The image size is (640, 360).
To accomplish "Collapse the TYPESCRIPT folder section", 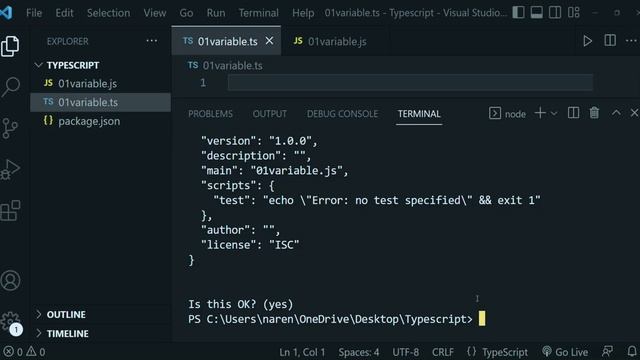I will pyautogui.click(x=101, y=65).
